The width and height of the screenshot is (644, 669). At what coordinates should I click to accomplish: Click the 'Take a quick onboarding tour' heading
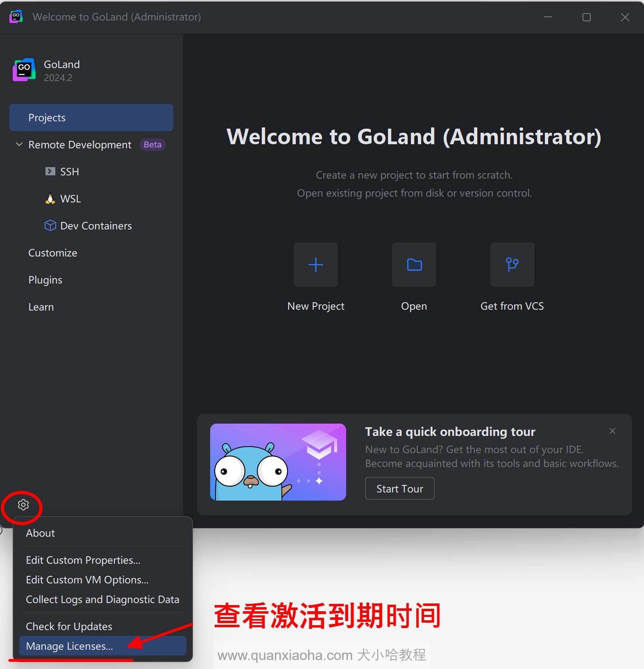[450, 431]
